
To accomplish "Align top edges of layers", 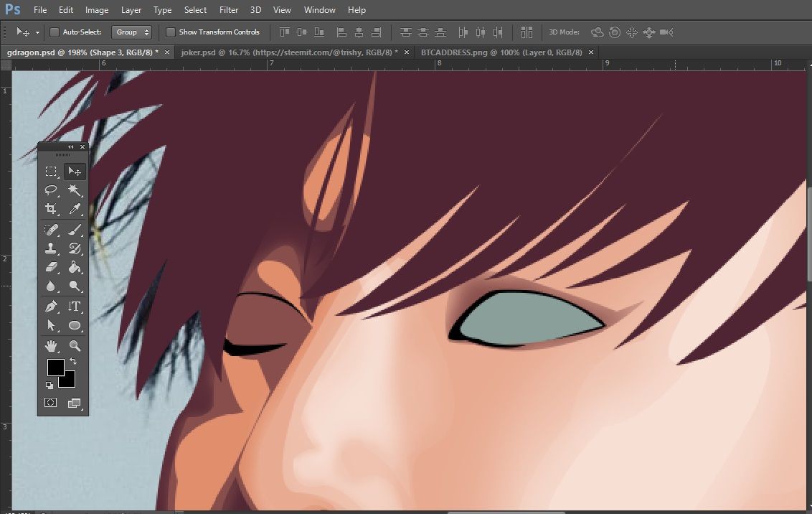I will [x=284, y=32].
